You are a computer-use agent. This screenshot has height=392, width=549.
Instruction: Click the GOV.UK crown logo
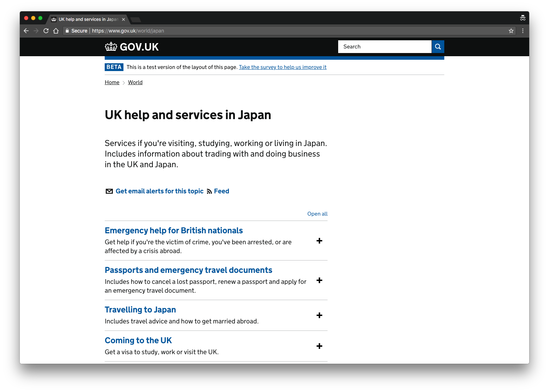(111, 47)
